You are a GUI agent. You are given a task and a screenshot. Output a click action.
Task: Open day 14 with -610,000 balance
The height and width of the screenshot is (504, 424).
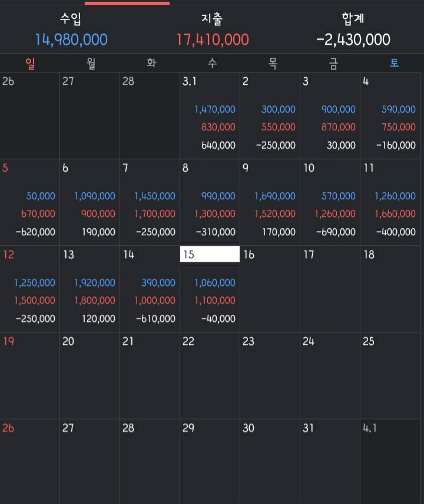[150, 289]
